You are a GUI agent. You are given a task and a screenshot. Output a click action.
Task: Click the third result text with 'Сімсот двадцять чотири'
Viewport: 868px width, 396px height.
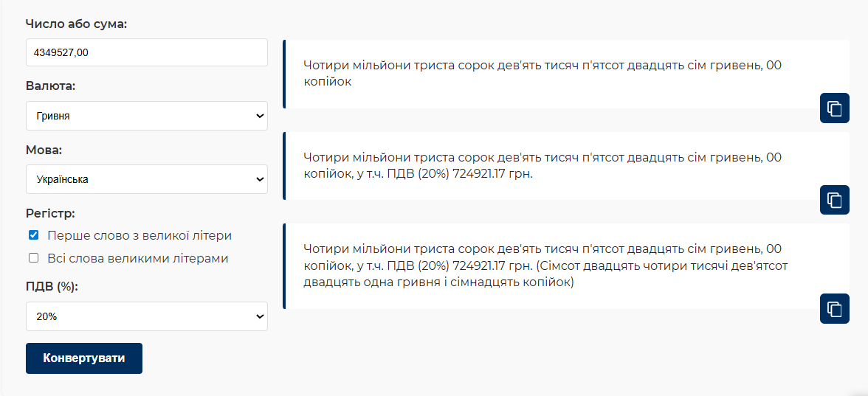tap(542, 265)
